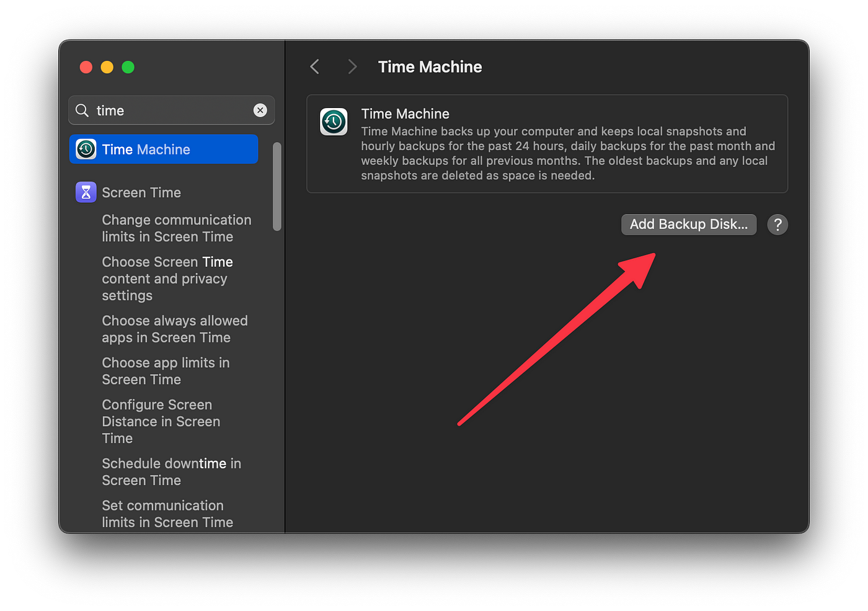Close the window with red button
Viewport: 868px width, 611px height.
click(x=86, y=67)
